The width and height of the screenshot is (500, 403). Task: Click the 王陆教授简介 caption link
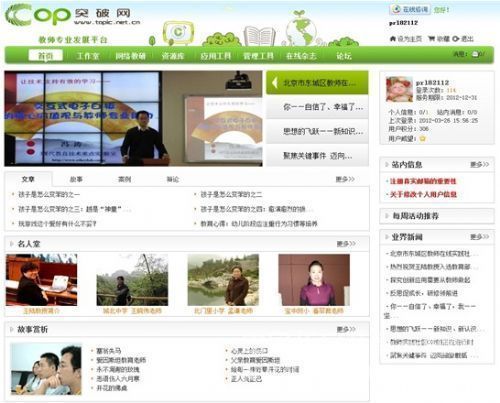tap(41, 311)
